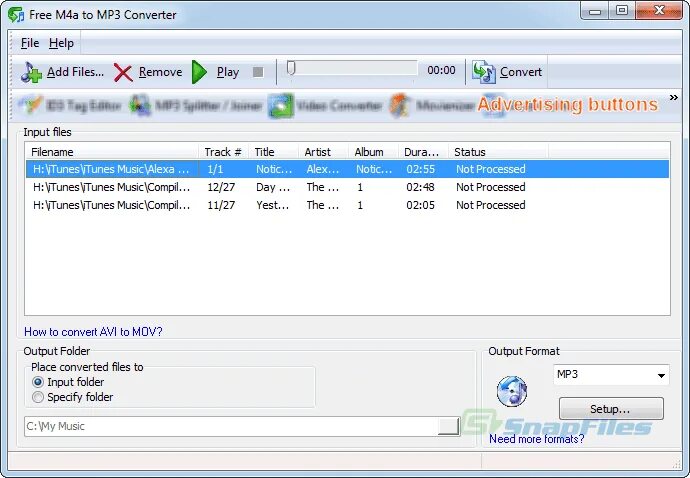Open the How to convert AVI to MOV? link
The height and width of the screenshot is (478, 690).
tap(93, 332)
